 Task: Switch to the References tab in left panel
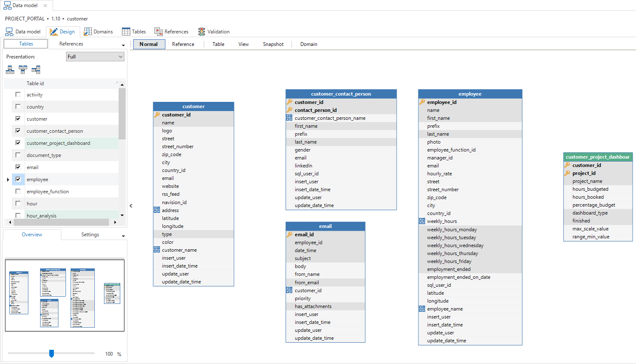(x=71, y=44)
